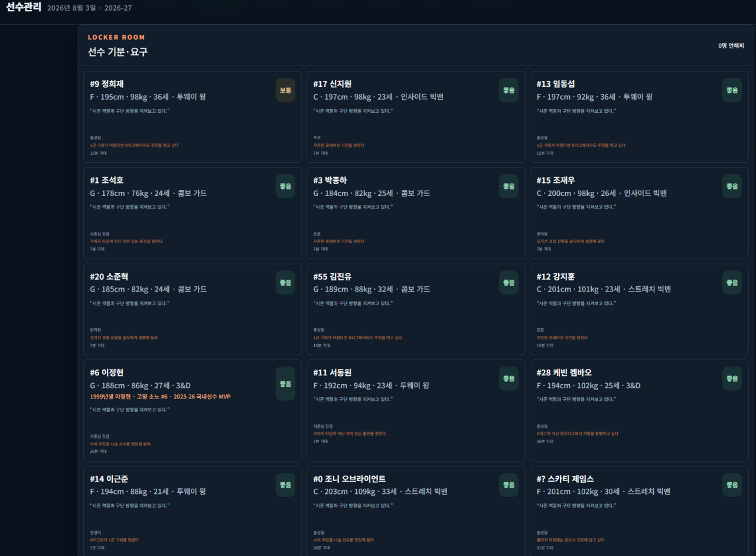Screen dimensions: 756x556
Task: Select the 좋음 badge on 임동섭's card
Action: pos(732,90)
